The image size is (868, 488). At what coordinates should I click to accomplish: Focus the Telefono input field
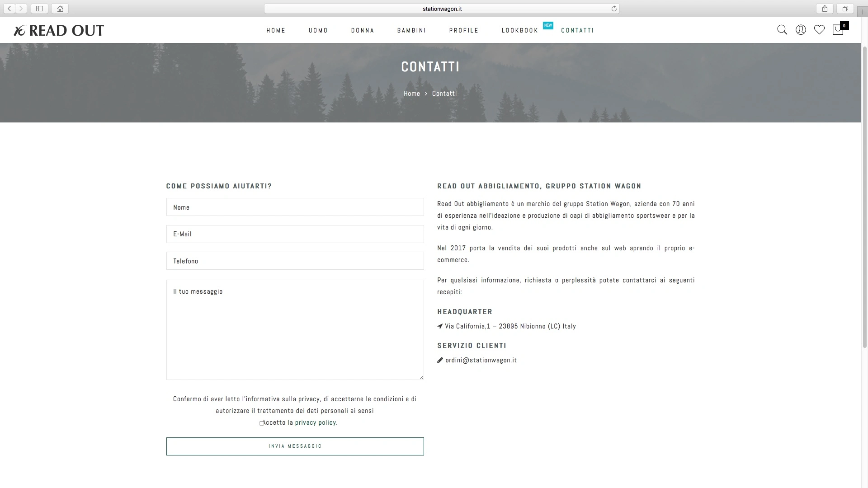click(x=295, y=261)
